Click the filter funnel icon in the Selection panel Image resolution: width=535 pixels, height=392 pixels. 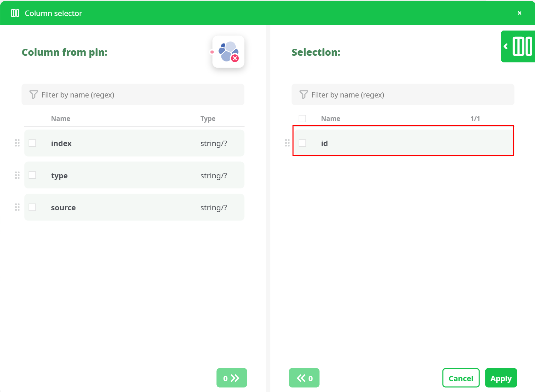pos(303,94)
